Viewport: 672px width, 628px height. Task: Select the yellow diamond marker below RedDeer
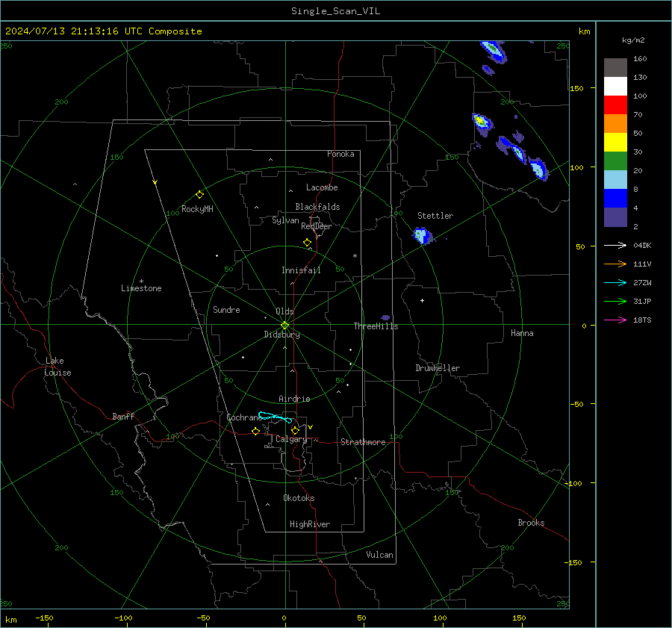tap(308, 243)
